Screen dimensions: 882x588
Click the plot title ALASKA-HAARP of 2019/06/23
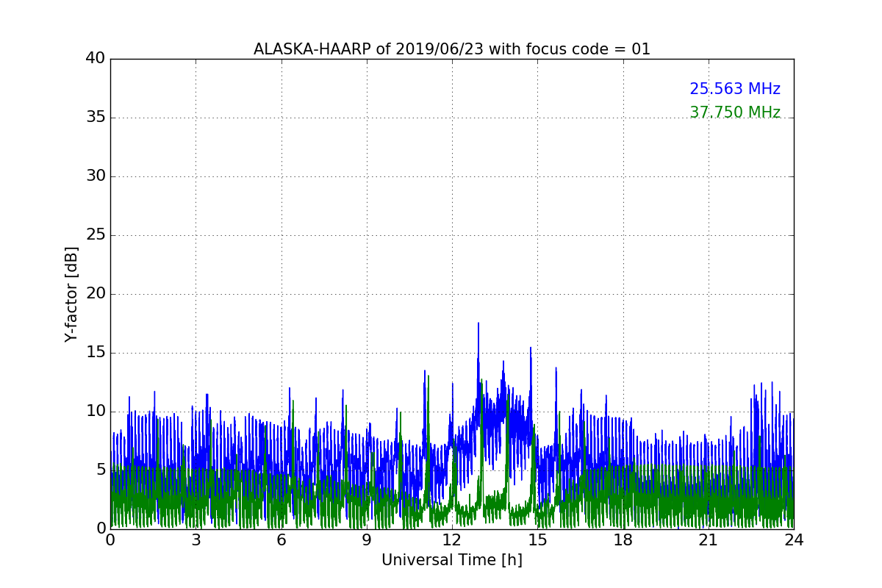452,49
